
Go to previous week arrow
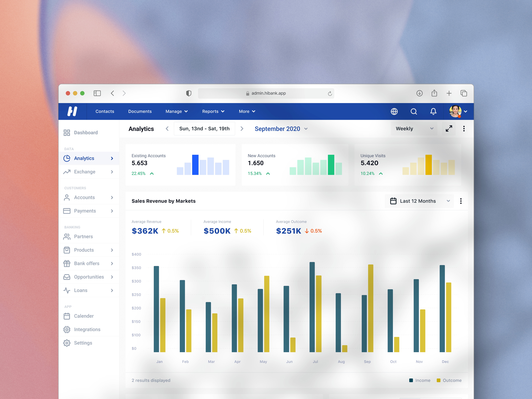click(x=167, y=129)
